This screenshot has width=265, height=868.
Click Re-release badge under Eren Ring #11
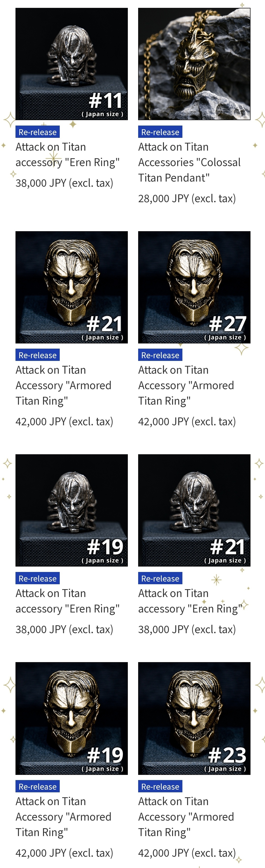37,132
